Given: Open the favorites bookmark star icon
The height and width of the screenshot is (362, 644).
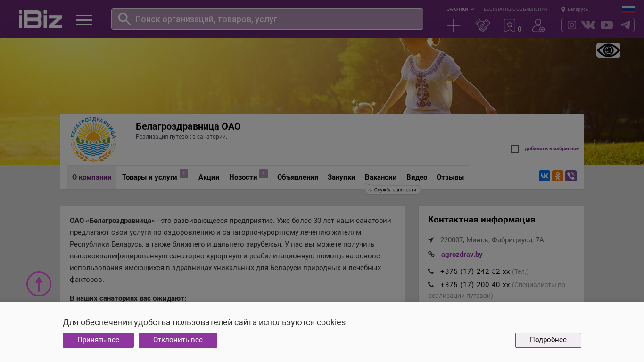Looking at the screenshot, I should [509, 25].
